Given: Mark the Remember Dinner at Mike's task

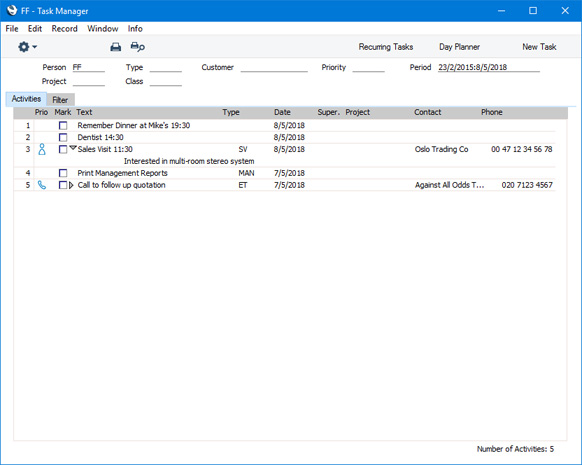Looking at the screenshot, I should tap(63, 125).
